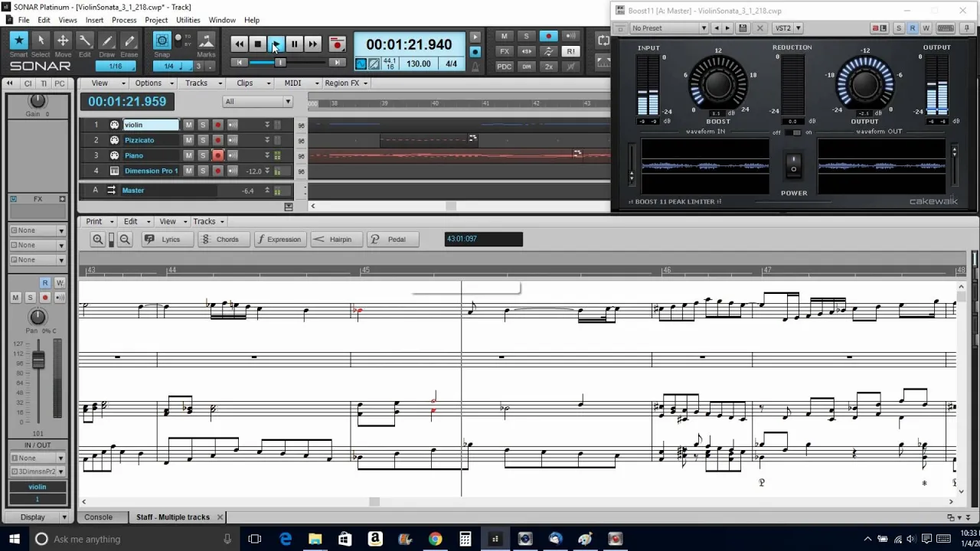The height and width of the screenshot is (551, 980).
Task: Hit the transport Record button
Action: pyautogui.click(x=337, y=44)
